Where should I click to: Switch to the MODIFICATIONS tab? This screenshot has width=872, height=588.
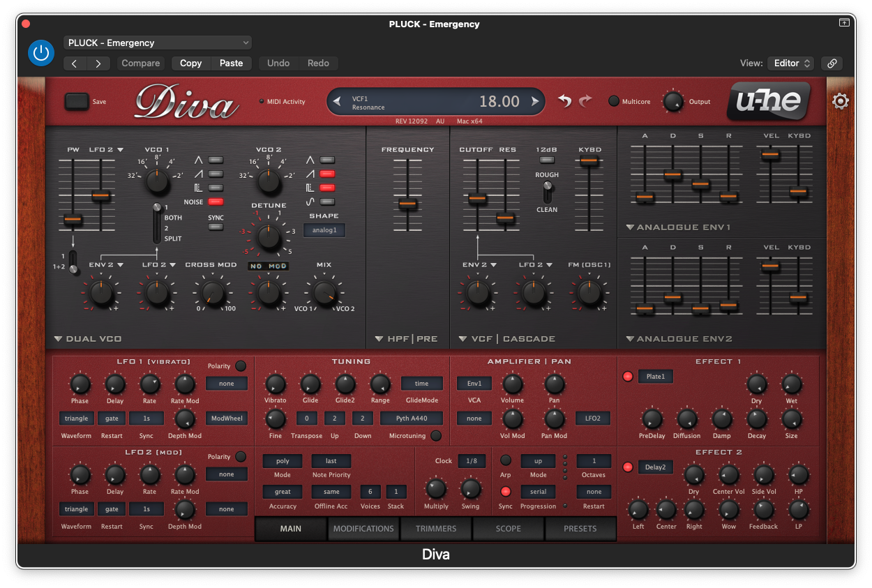point(363,529)
